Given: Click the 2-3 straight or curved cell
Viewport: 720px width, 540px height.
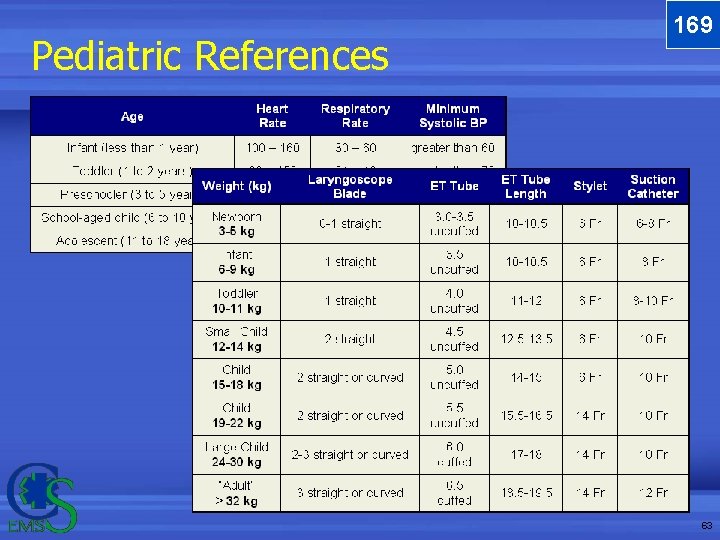Looking at the screenshot, I should (350, 455).
